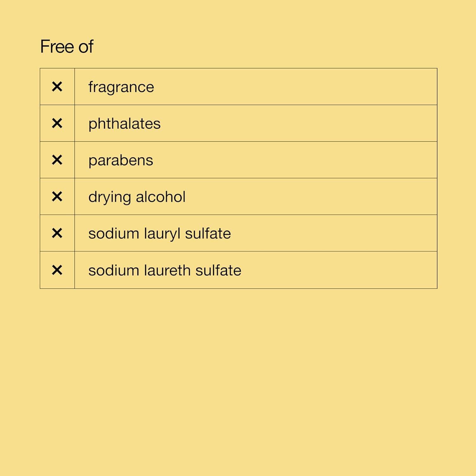Select the "parabens" row text
Viewport: 476px width, 476px height.
pos(121,160)
